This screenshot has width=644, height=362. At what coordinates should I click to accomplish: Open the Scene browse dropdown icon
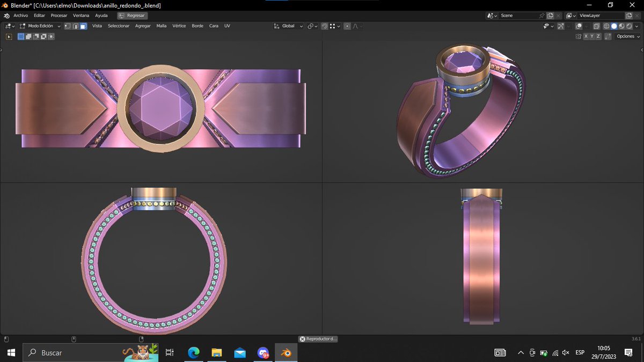[x=492, y=16]
